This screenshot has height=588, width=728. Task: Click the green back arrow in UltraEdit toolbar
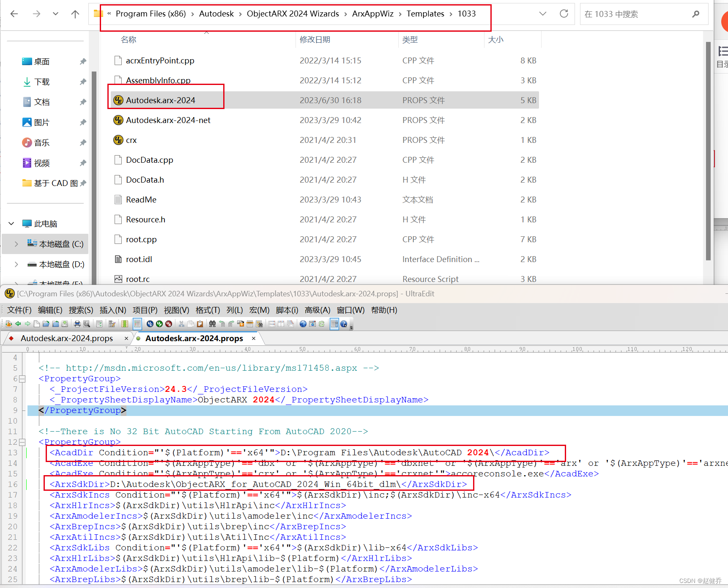18,324
